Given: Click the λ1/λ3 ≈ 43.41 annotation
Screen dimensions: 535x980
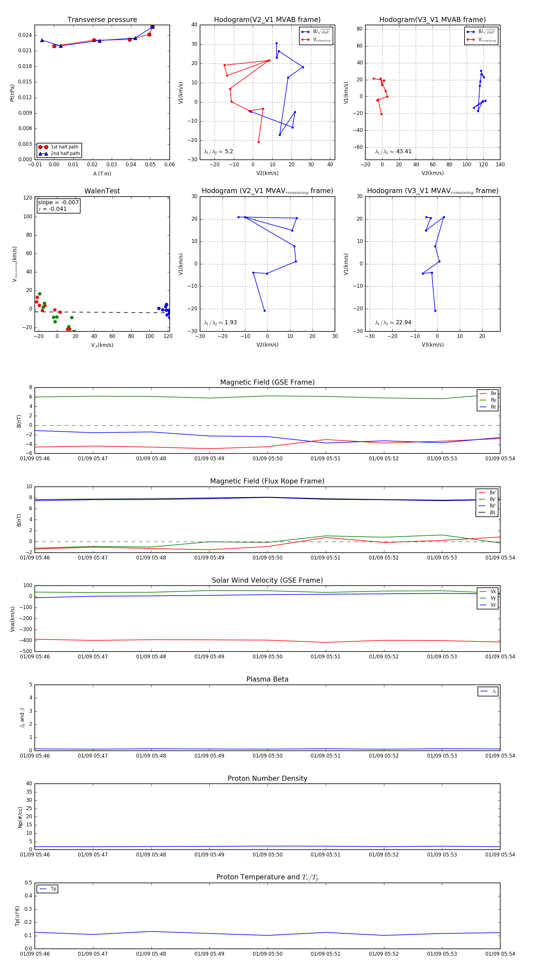Looking at the screenshot, I should (393, 151).
